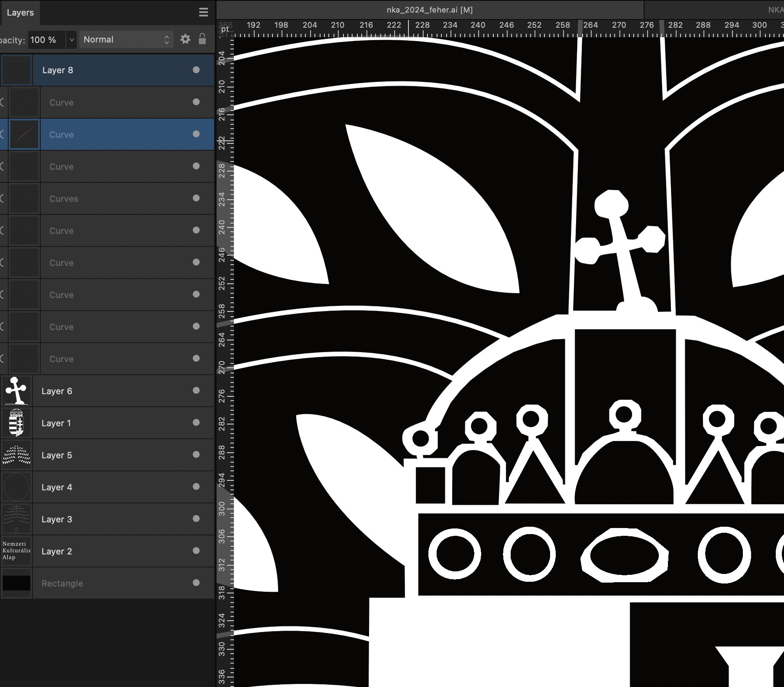Select the Curves layer row
Screen dimensions: 784x687
pos(107,198)
